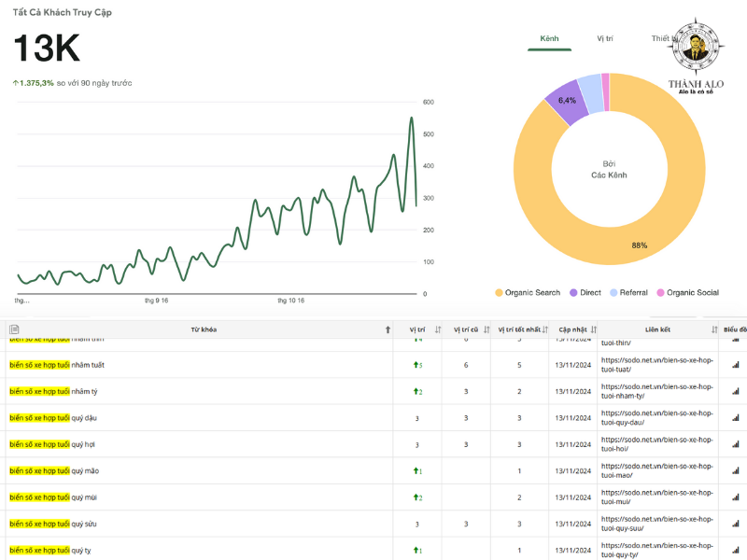Image resolution: width=747 pixels, height=560 pixels.
Task: Toggle Direct legend item
Action: (x=585, y=293)
